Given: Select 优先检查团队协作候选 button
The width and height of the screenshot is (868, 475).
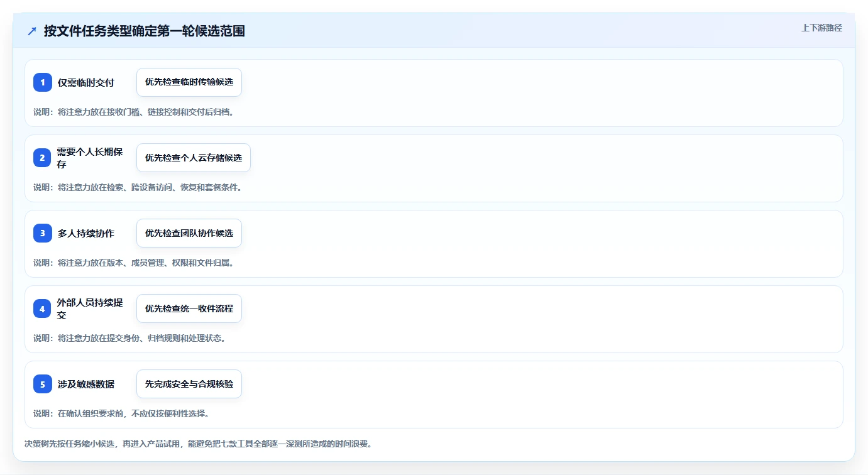Looking at the screenshot, I should [x=189, y=233].
